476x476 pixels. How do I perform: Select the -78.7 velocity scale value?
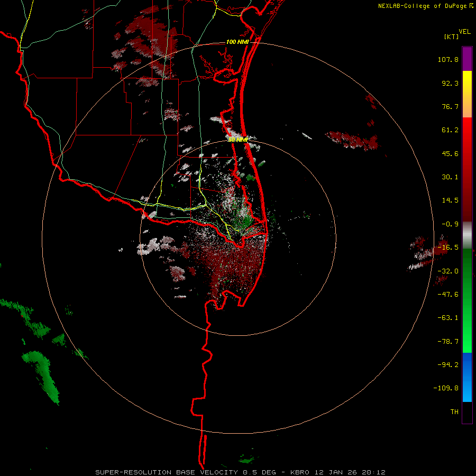[448, 342]
